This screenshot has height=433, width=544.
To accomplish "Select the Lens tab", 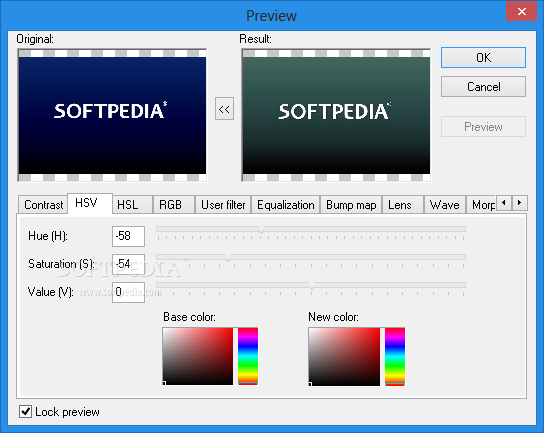I will coord(403,205).
